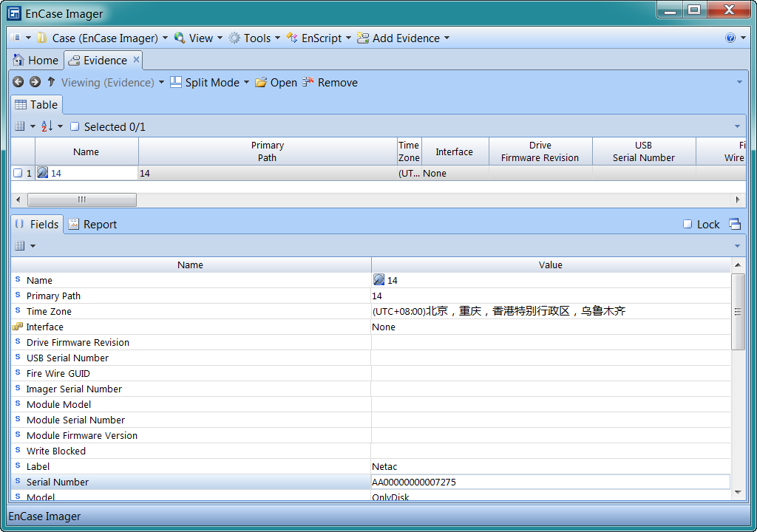Click the Interface column header

(x=455, y=151)
